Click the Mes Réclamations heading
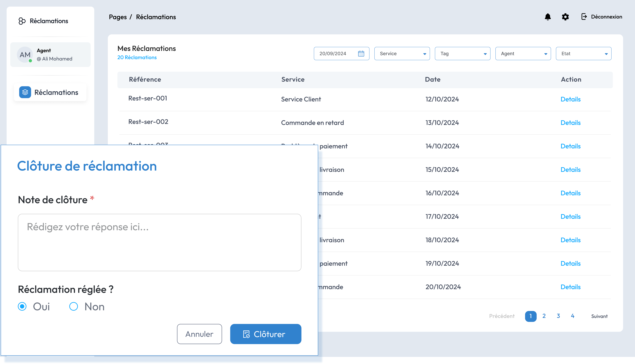The height and width of the screenshot is (364, 635). point(147,48)
